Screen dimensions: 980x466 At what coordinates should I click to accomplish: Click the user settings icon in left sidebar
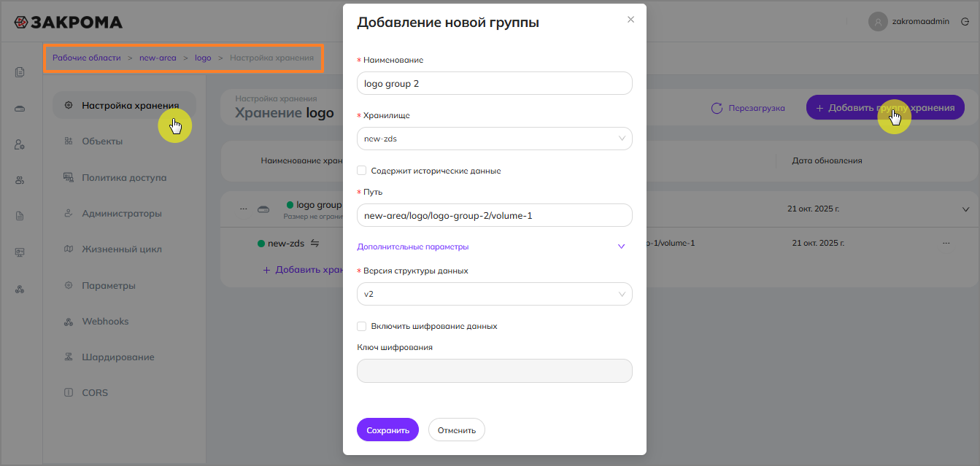tap(20, 144)
